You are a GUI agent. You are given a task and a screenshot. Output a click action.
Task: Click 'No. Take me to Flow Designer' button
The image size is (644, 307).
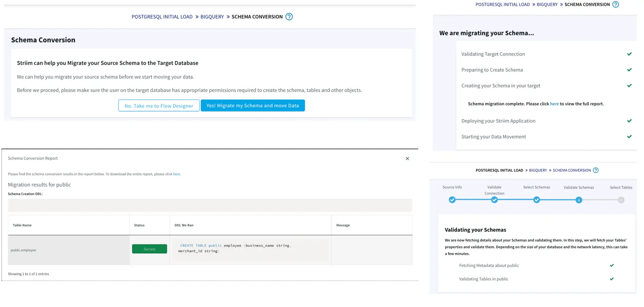coord(159,106)
